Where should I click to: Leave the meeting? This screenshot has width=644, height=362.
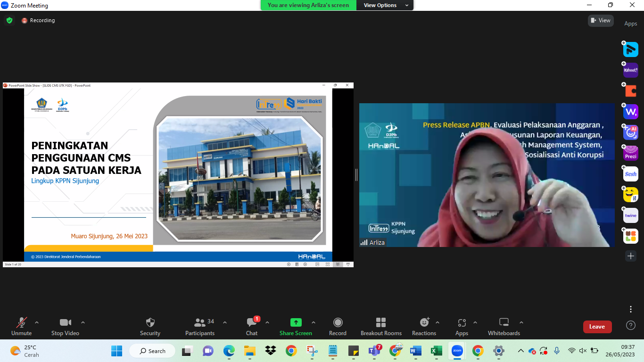(x=597, y=327)
